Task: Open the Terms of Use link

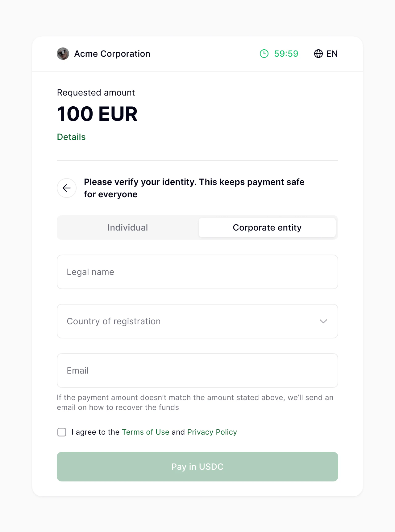Action: coord(146,432)
